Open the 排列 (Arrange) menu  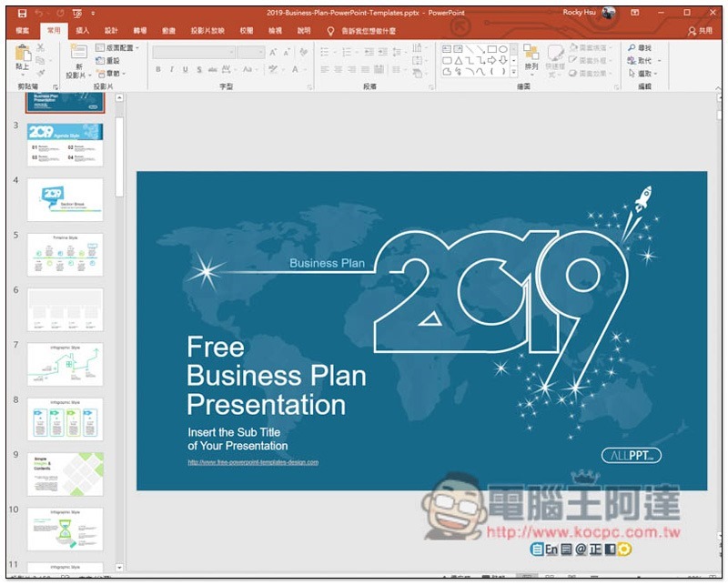click(x=531, y=58)
